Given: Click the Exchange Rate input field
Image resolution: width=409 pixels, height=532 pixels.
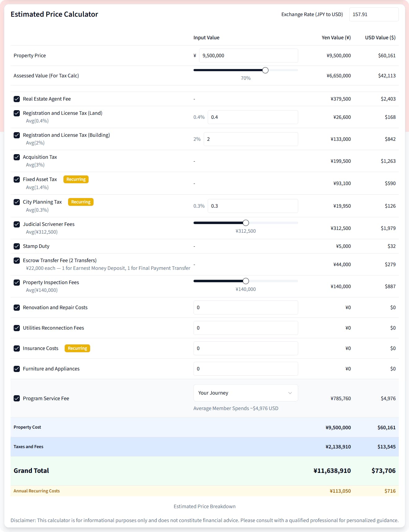Looking at the screenshot, I should pyautogui.click(x=374, y=15).
